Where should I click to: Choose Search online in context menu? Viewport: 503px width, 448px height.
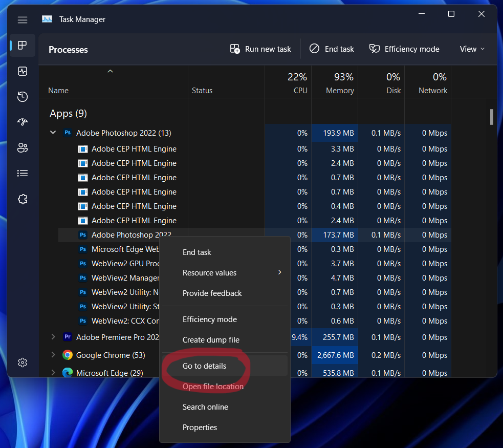point(225,407)
